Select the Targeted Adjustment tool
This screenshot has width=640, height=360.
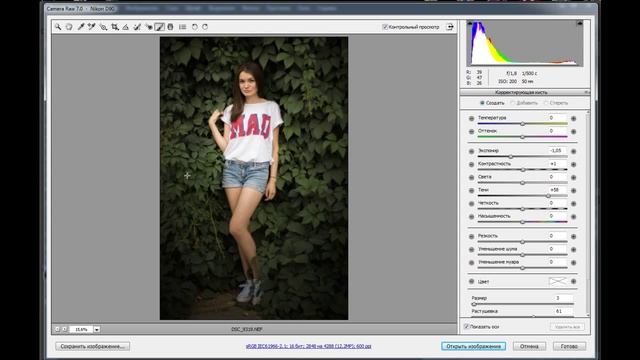tap(103, 27)
